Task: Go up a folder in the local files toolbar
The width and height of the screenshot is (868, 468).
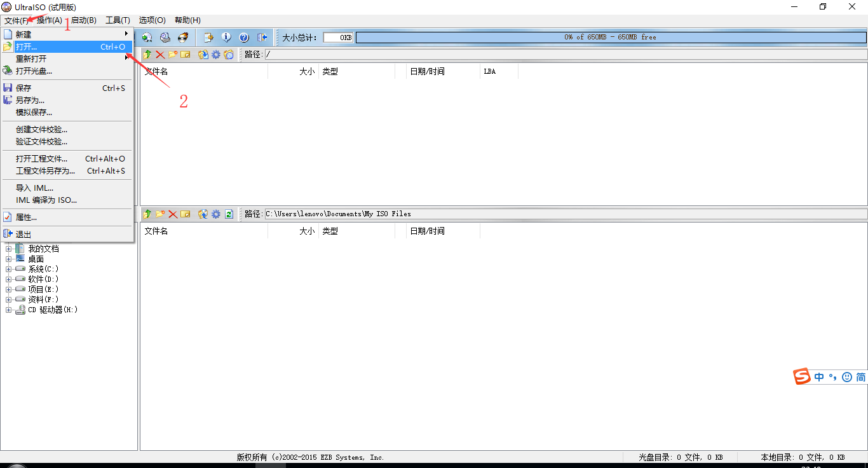Action: tap(147, 214)
